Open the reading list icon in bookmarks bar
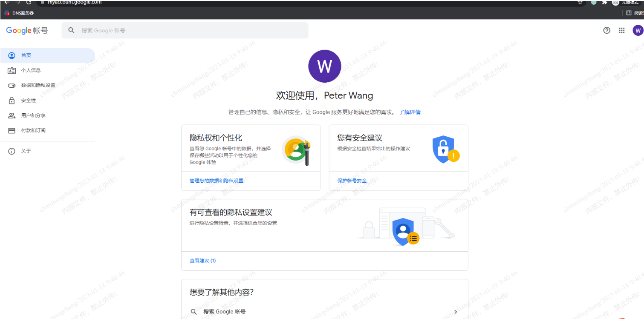 pos(629,13)
